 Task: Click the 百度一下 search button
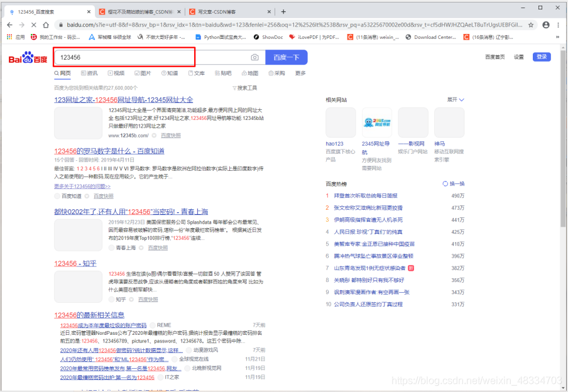click(286, 57)
